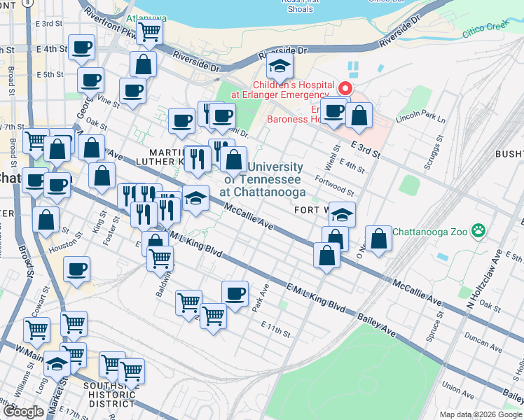
Task: Open grocery cart marker above Baldwin St label
Action: [160, 260]
